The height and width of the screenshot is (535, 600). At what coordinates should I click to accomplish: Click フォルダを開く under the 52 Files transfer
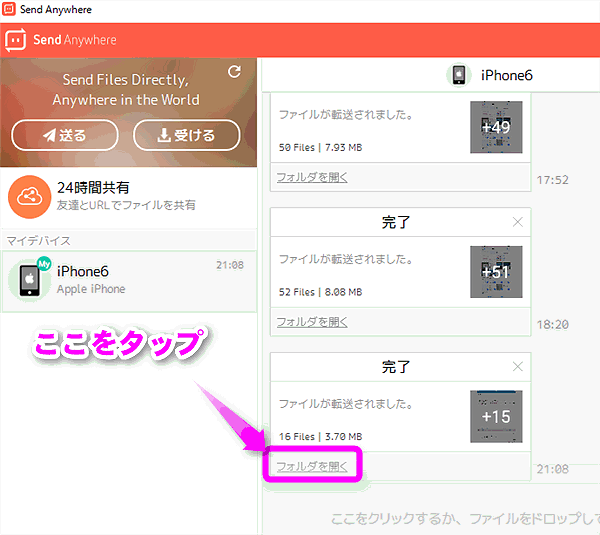coord(312,322)
